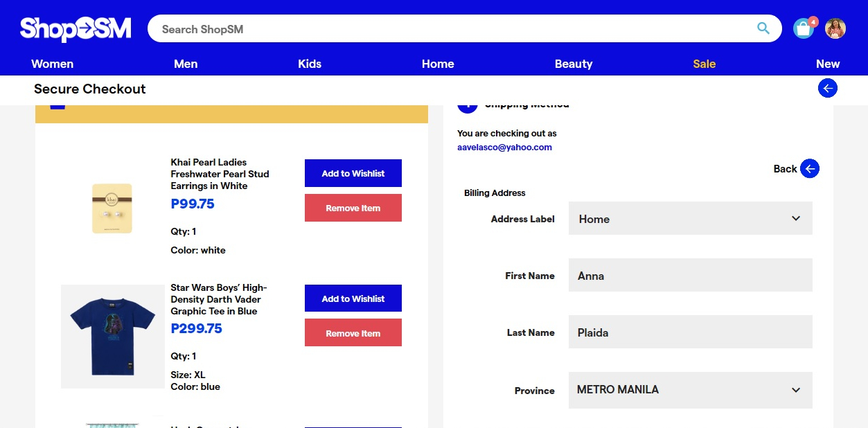
Task: Click the ShopSM logo
Action: coord(76,29)
